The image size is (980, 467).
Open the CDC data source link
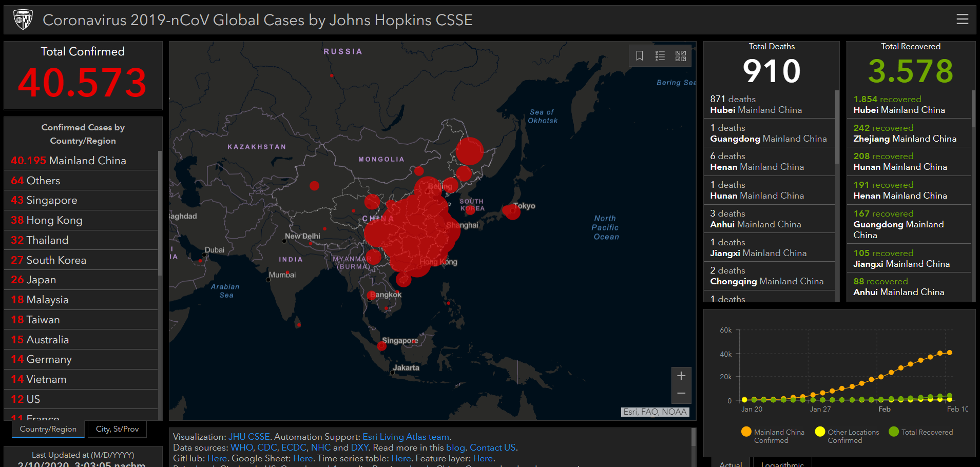coord(267,447)
